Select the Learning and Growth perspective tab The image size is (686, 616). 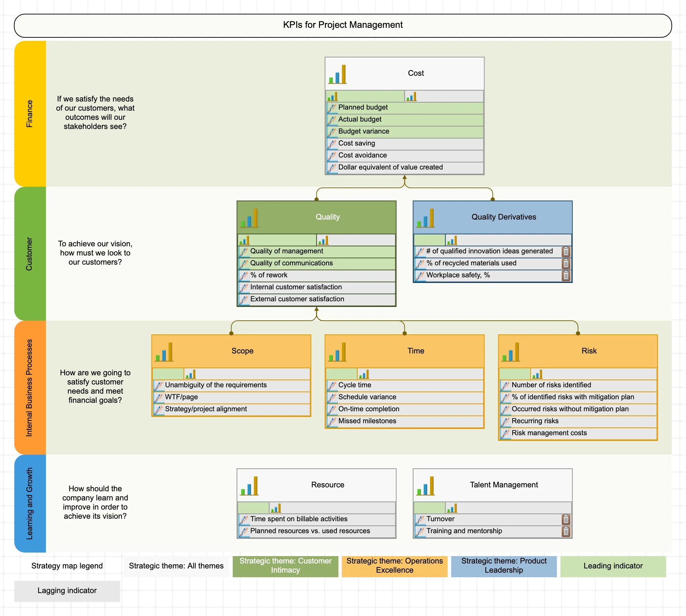30,504
